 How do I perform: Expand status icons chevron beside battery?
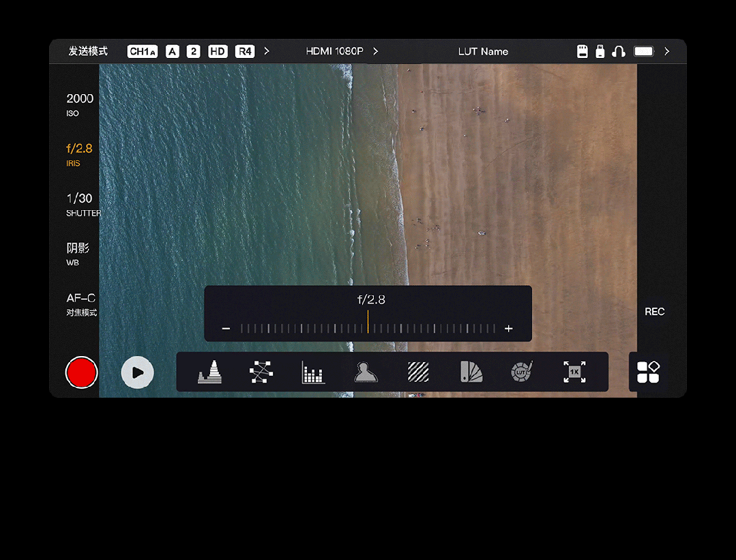click(x=667, y=51)
